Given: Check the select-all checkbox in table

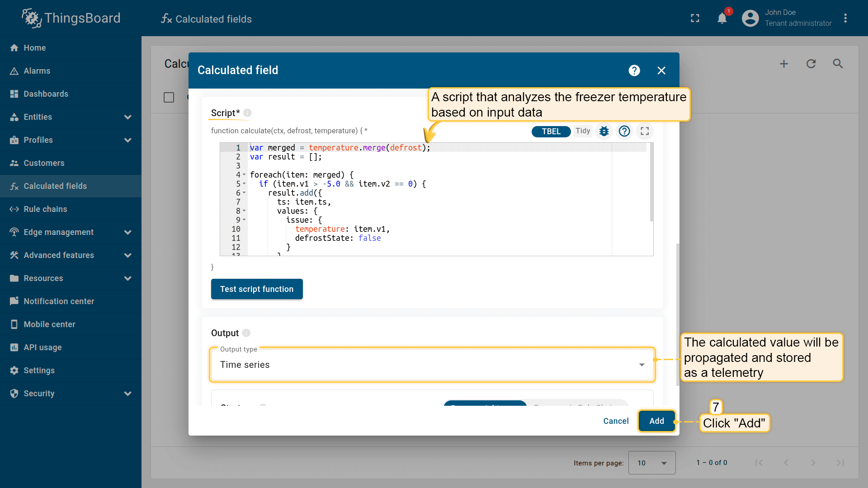Looking at the screenshot, I should 169,97.
